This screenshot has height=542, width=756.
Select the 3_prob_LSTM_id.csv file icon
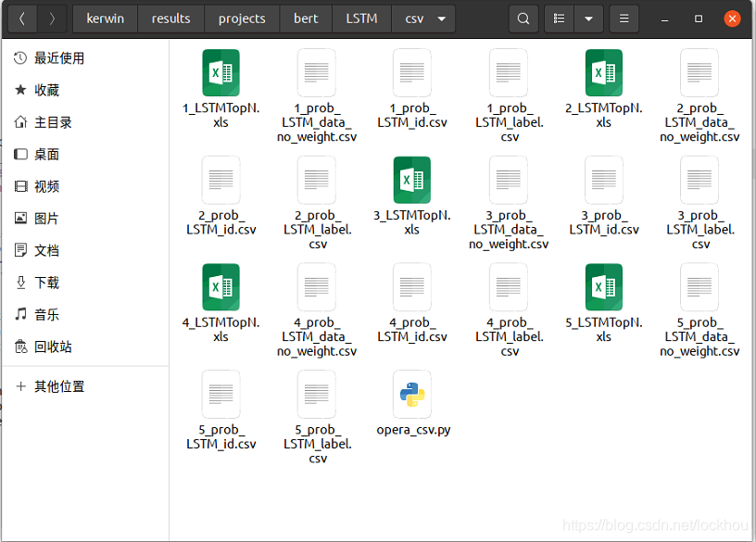click(604, 180)
